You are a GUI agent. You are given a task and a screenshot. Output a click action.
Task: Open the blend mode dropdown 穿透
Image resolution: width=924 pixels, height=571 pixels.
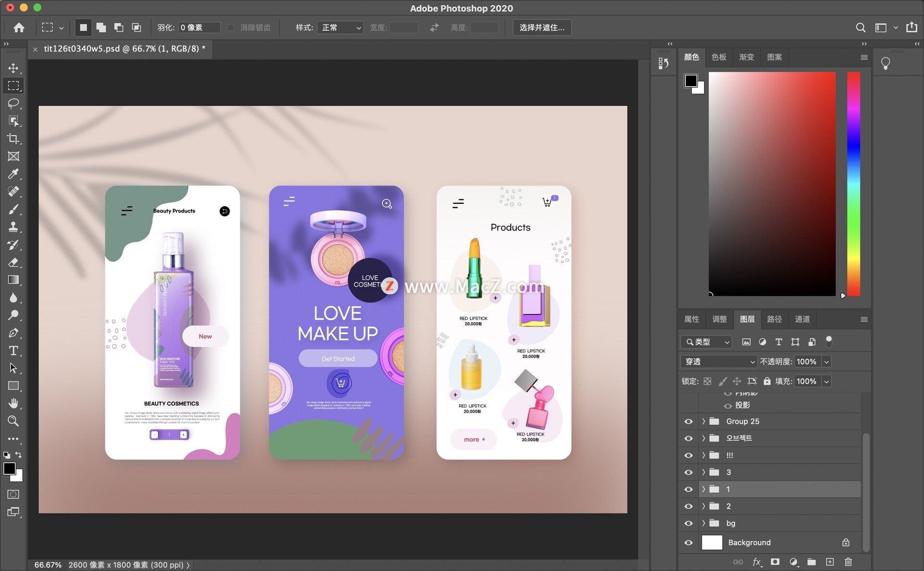719,362
